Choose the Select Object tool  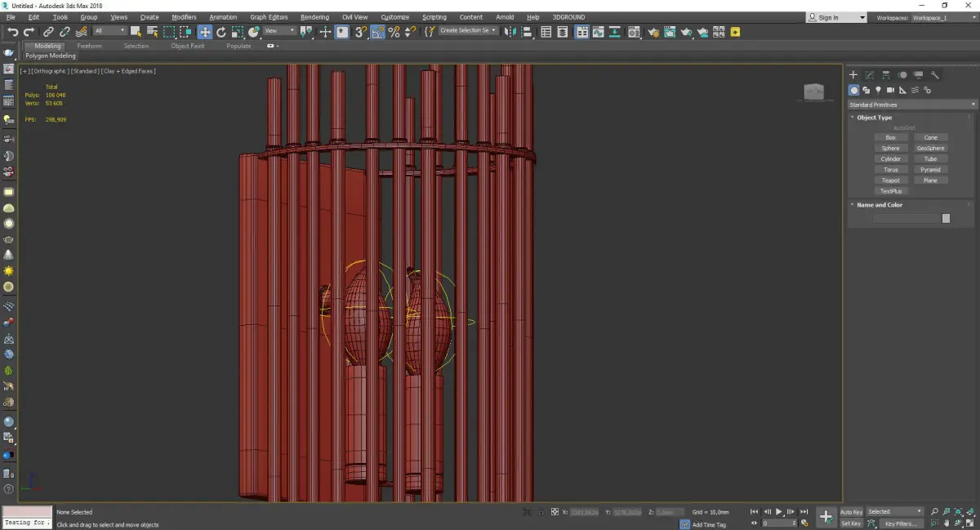(136, 32)
